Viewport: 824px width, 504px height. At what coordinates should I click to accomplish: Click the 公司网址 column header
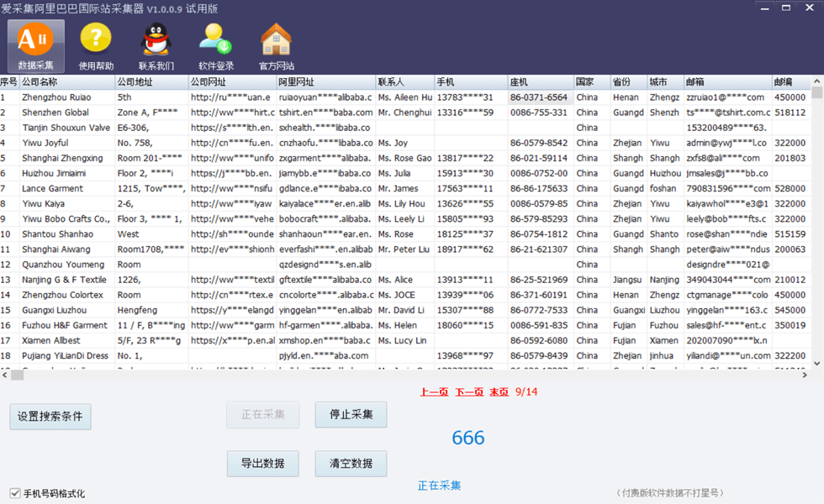coord(233,82)
